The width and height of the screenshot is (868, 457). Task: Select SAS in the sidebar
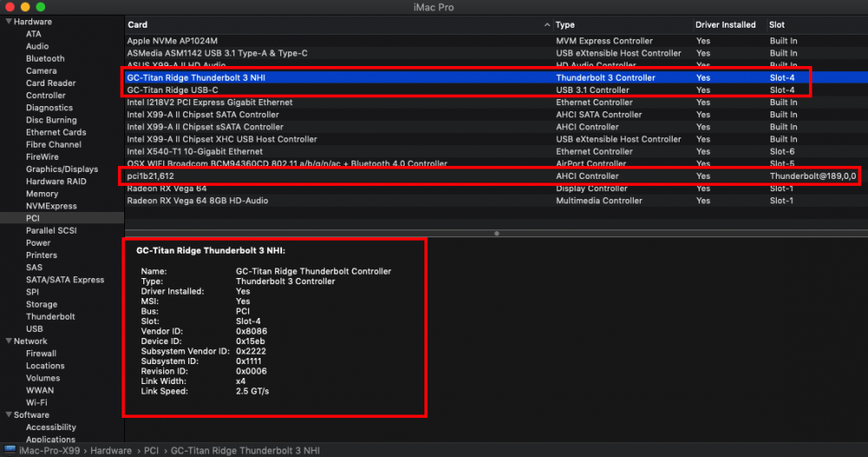click(34, 268)
